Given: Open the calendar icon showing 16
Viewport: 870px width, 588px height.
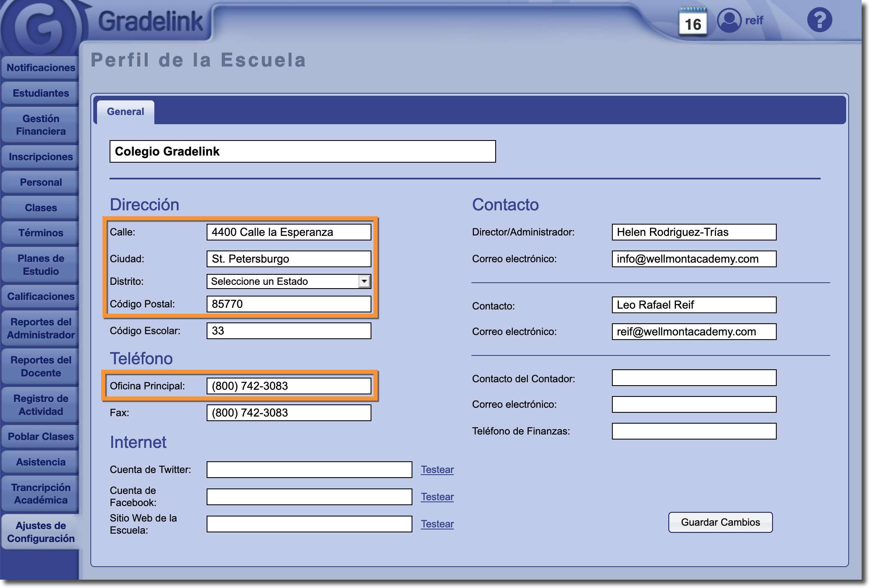Looking at the screenshot, I should coord(693,22).
